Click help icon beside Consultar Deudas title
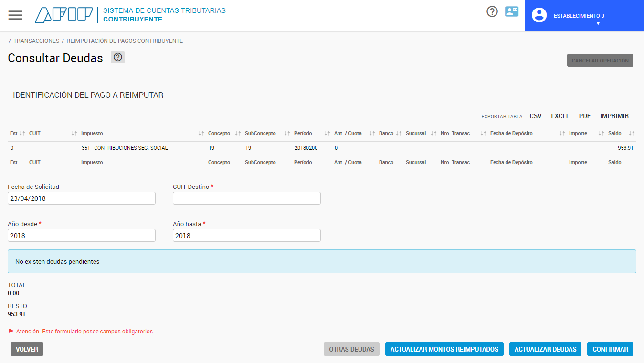The image size is (644, 363). coord(118,57)
